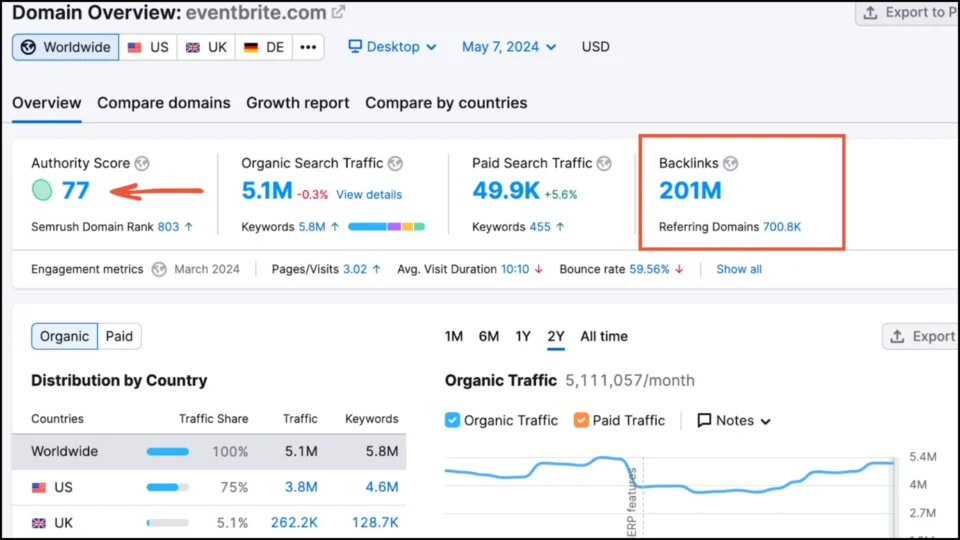This screenshot has width=960, height=540.
Task: Click the US flag icon in the database tabs
Action: (135, 47)
